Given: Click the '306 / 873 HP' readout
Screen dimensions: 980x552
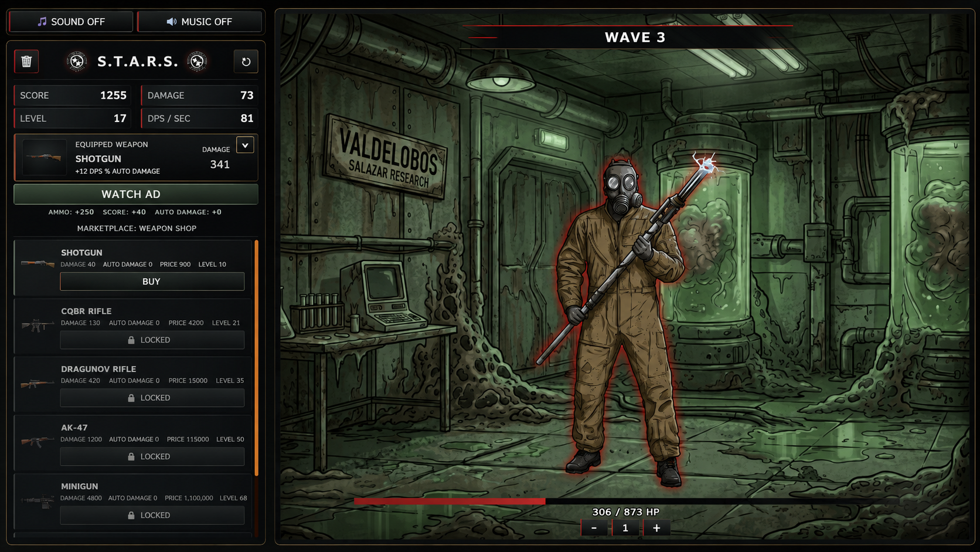Looking at the screenshot, I should tap(625, 512).
